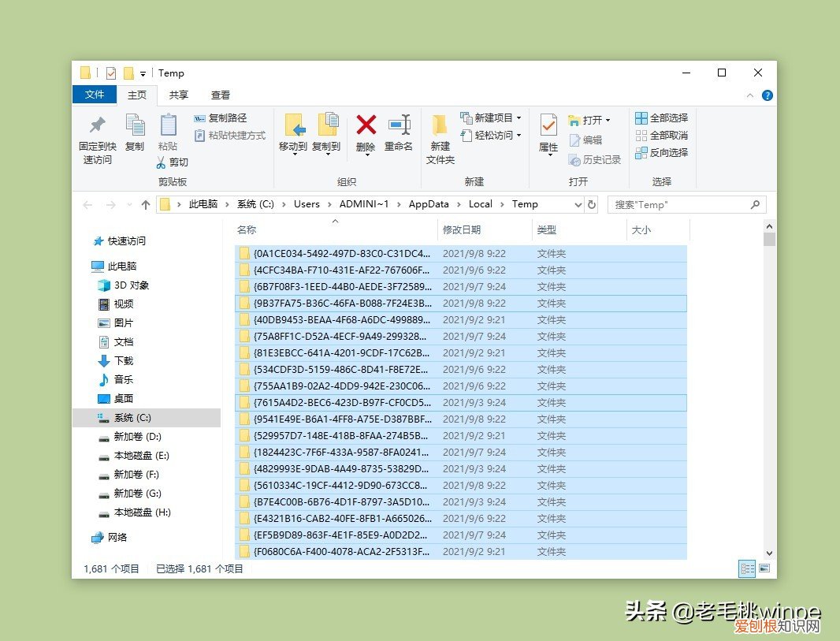Switch to the 查看 tab

point(221,95)
